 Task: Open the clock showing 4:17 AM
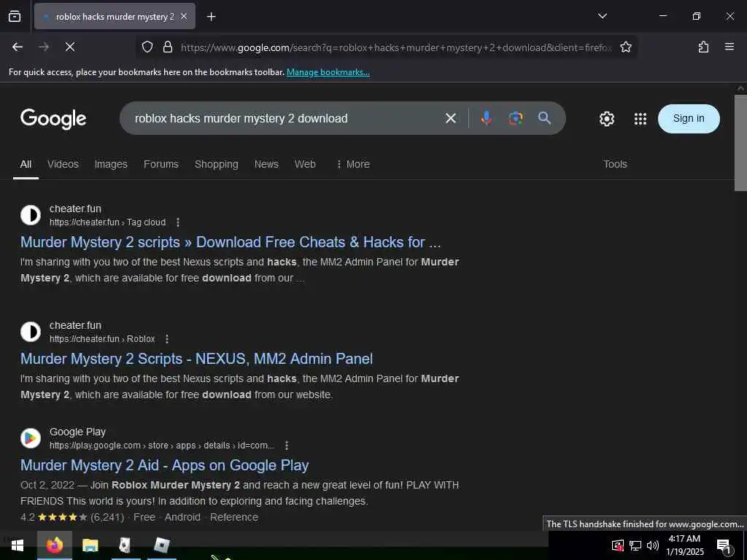click(684, 545)
